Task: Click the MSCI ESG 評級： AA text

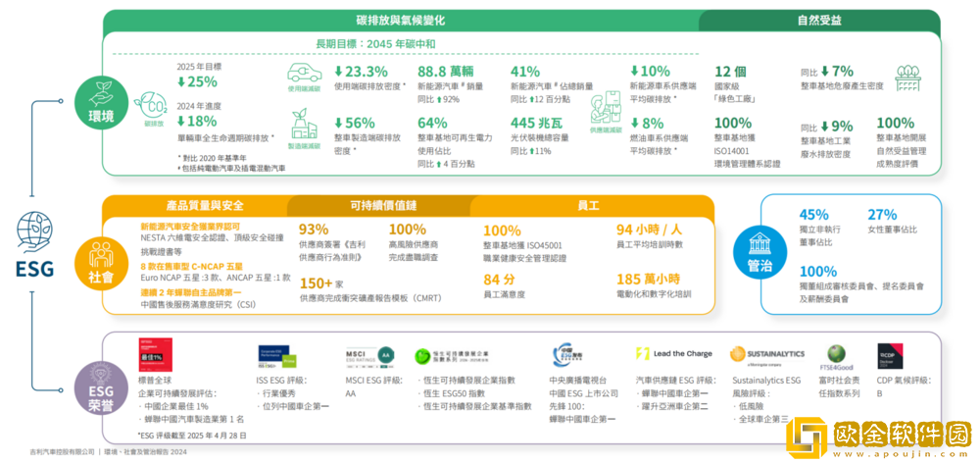Action: pos(372,386)
